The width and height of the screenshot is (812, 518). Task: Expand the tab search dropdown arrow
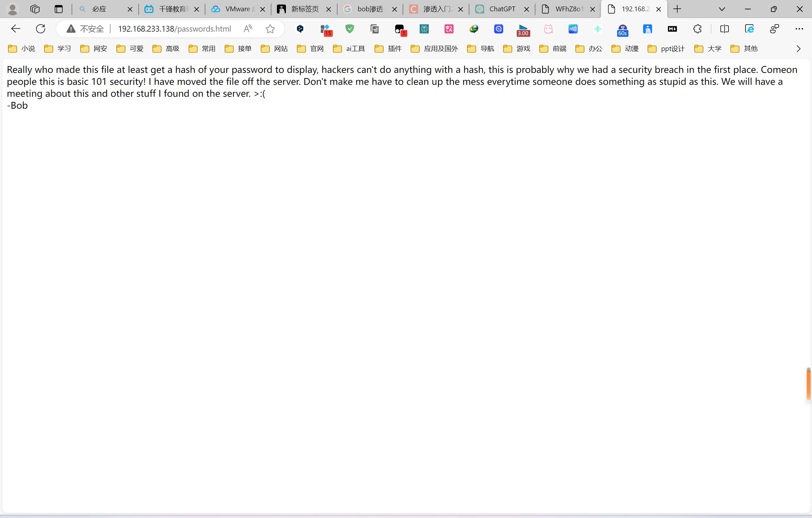(x=722, y=9)
